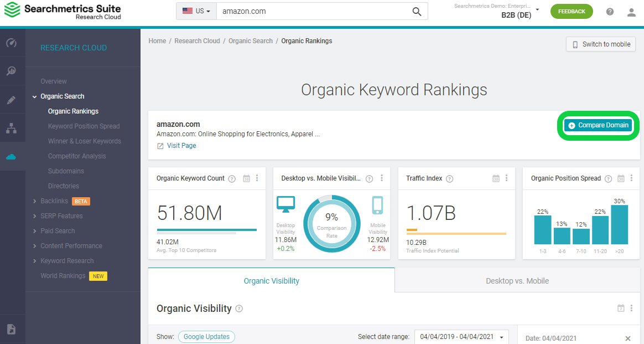Collapse the Organic Search menu section
This screenshot has height=344, width=644.
coord(34,96)
